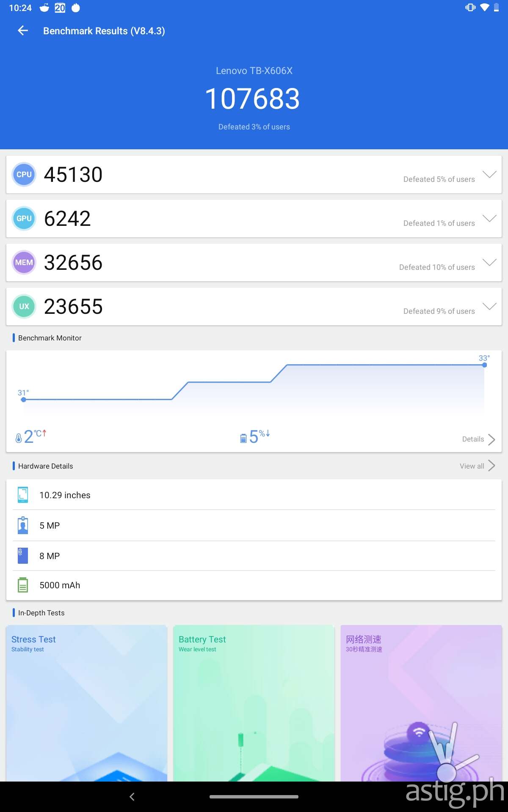508x812 pixels.
Task: Expand the UX score details chevron
Action: [489, 306]
